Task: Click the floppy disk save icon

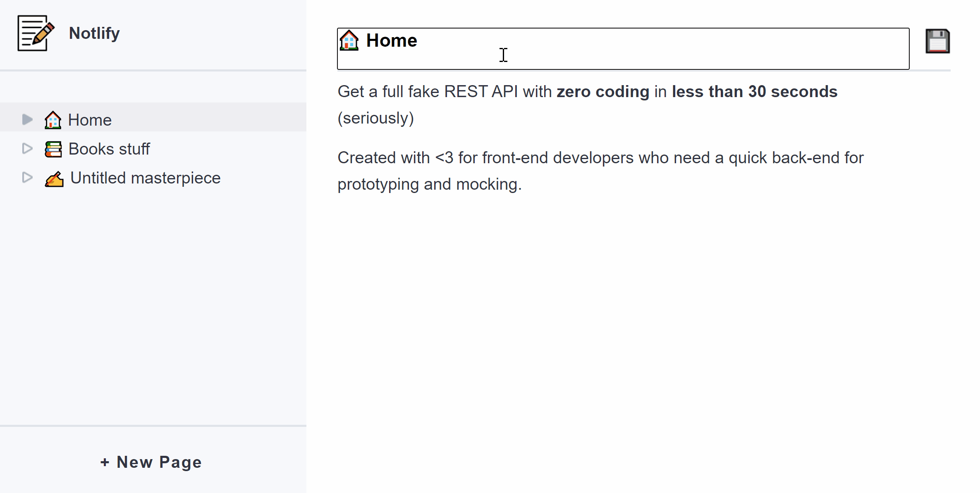Action: [937, 40]
